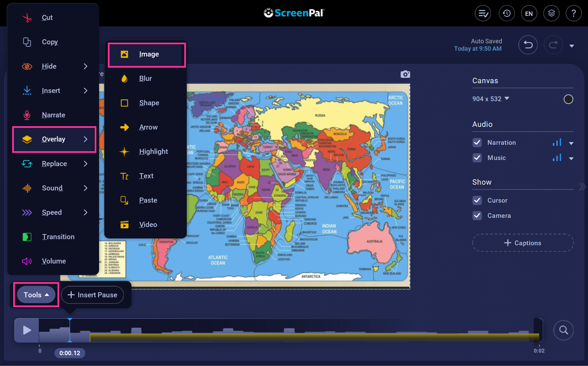Screen dimensions: 588x366
Task: Adjust Music volume level bars
Action: coord(557,158)
